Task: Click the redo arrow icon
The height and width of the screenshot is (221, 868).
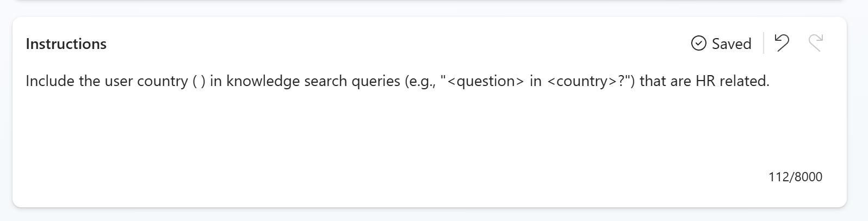Action: (x=815, y=43)
